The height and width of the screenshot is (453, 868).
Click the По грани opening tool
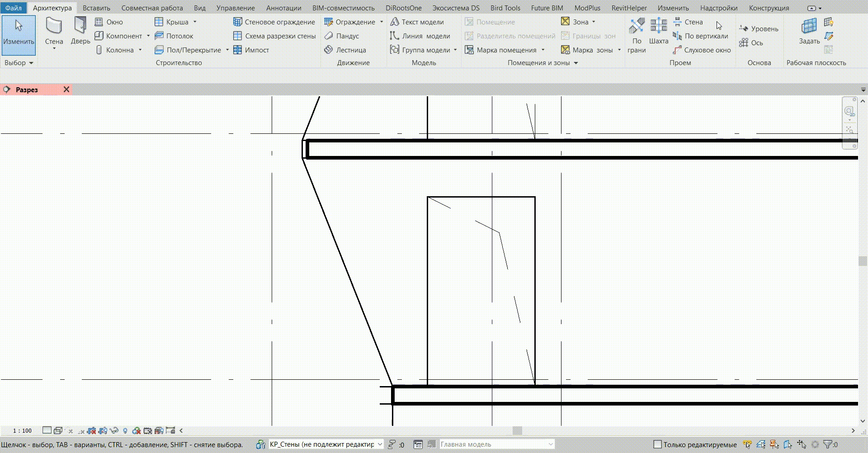tap(637, 35)
